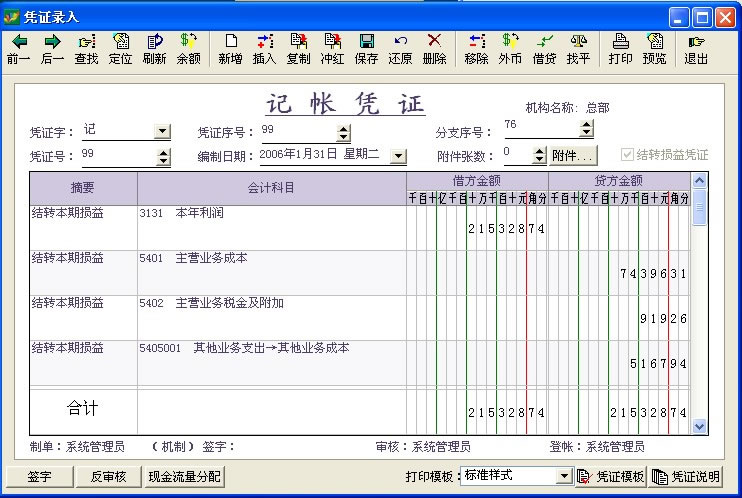Click the 凭证号 stepper arrows
This screenshot has width=742, height=498.
coord(162,155)
